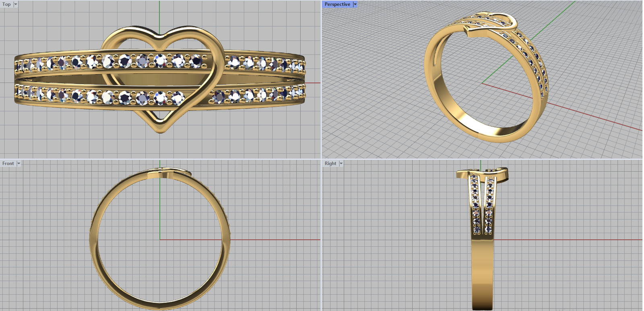
Task: Click the divider between Top and Perspective viewports
Action: coord(322,81)
